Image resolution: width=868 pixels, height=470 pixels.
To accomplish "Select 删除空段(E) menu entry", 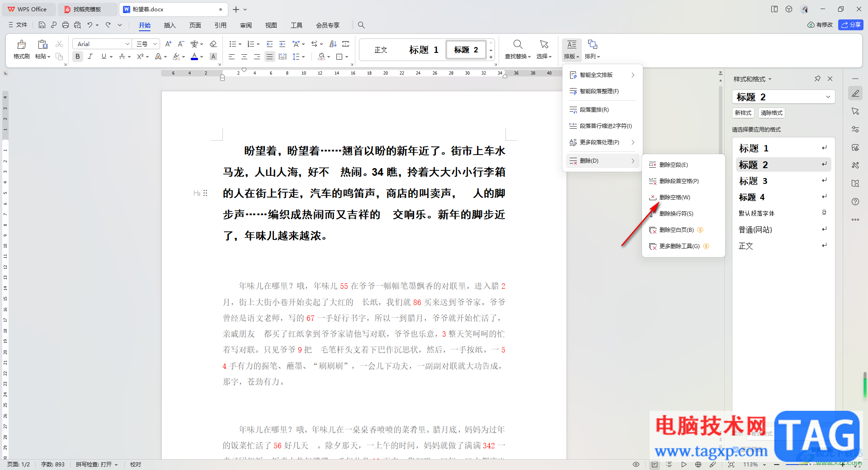I will coord(683,165).
